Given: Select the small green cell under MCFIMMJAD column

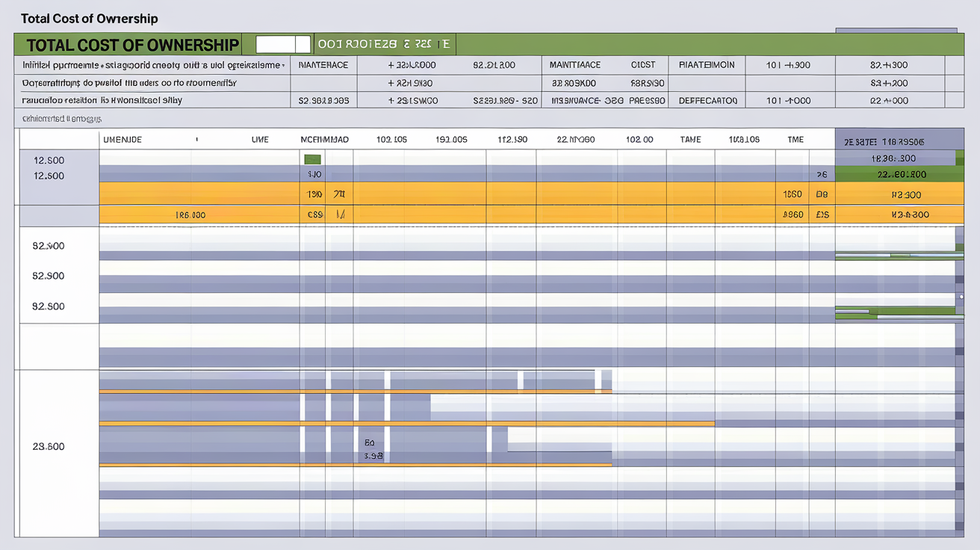Looking at the screenshot, I should (312, 159).
